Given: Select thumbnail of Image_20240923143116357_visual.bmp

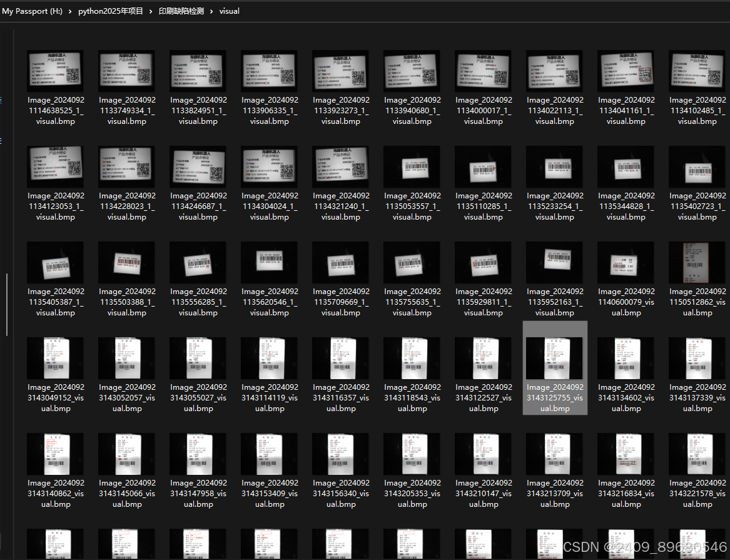Looking at the screenshot, I should point(340,359).
